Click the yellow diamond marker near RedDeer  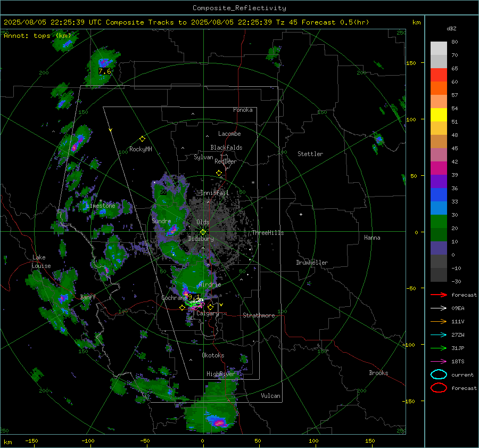(x=219, y=173)
